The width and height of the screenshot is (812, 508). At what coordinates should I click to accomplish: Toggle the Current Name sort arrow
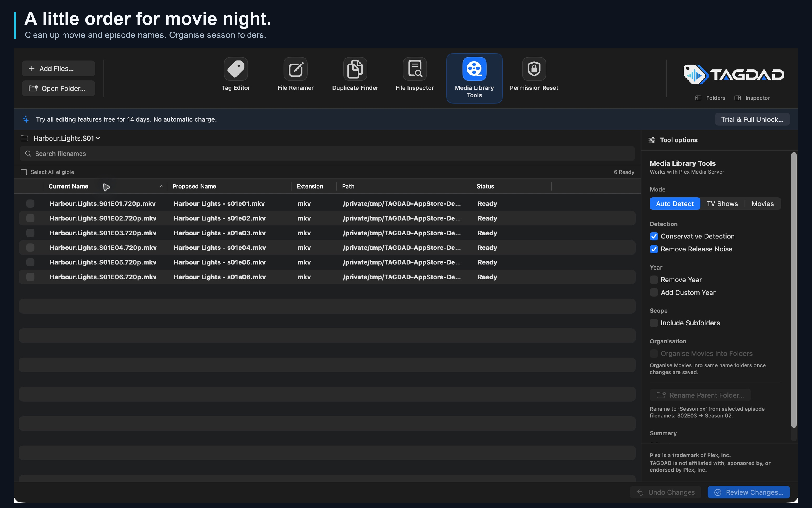click(161, 187)
